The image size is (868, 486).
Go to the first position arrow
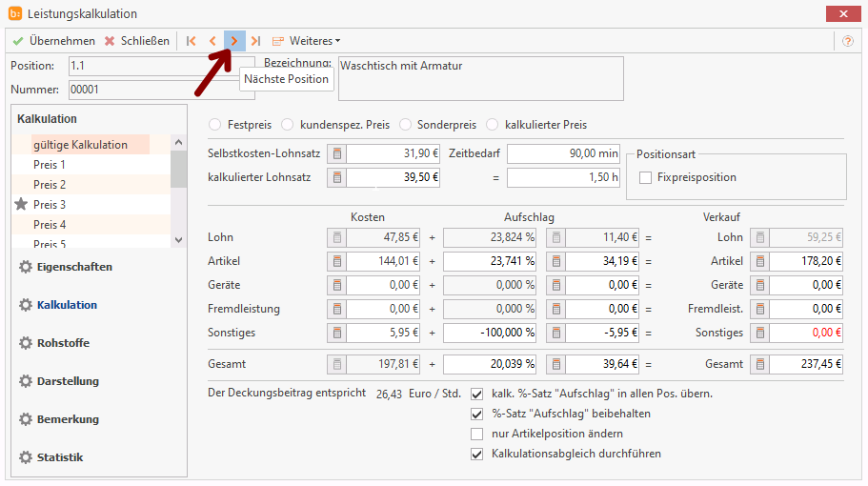pos(192,41)
